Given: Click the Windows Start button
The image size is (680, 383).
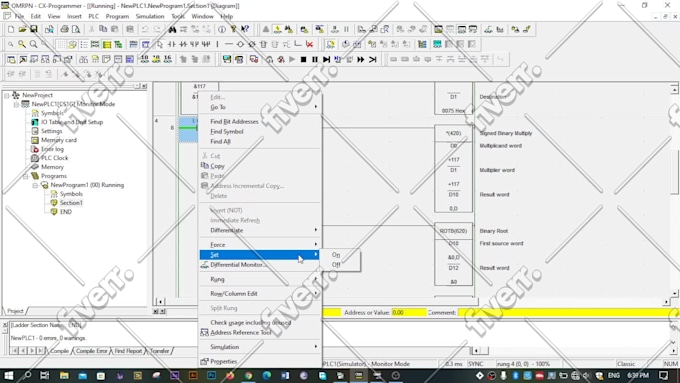Looking at the screenshot, I should 8,376.
